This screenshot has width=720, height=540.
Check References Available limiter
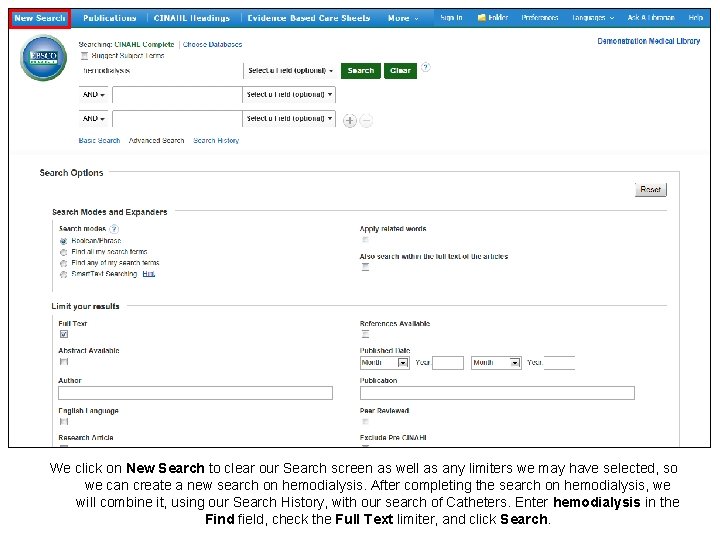click(x=366, y=334)
